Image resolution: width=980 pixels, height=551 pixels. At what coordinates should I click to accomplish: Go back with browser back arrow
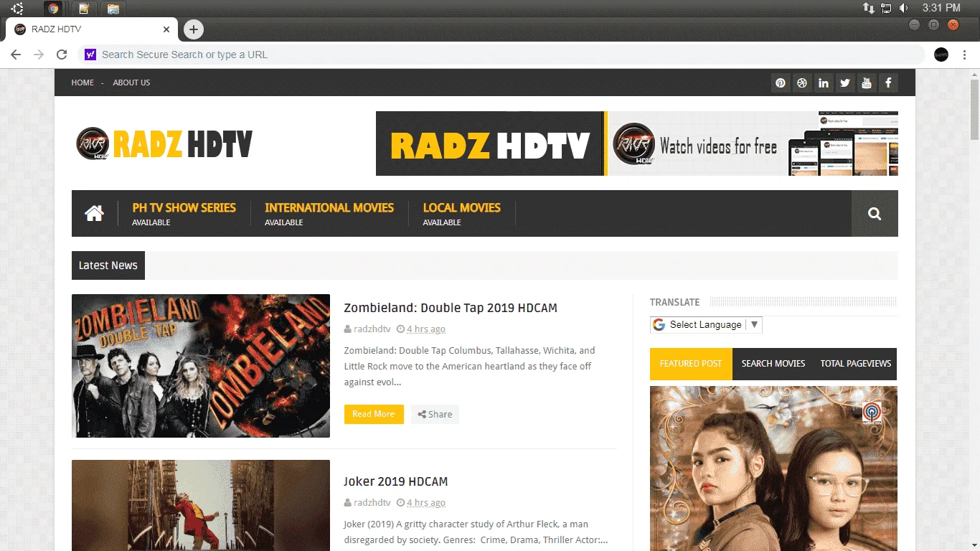(16, 55)
